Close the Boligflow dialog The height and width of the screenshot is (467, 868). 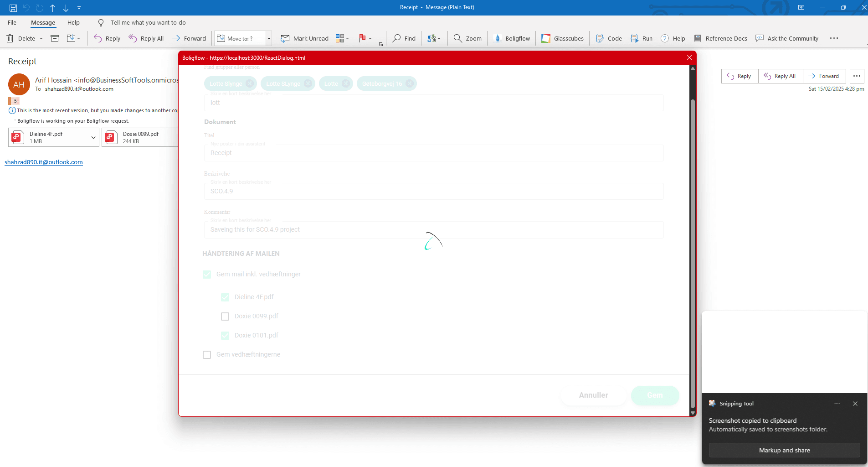click(x=689, y=57)
